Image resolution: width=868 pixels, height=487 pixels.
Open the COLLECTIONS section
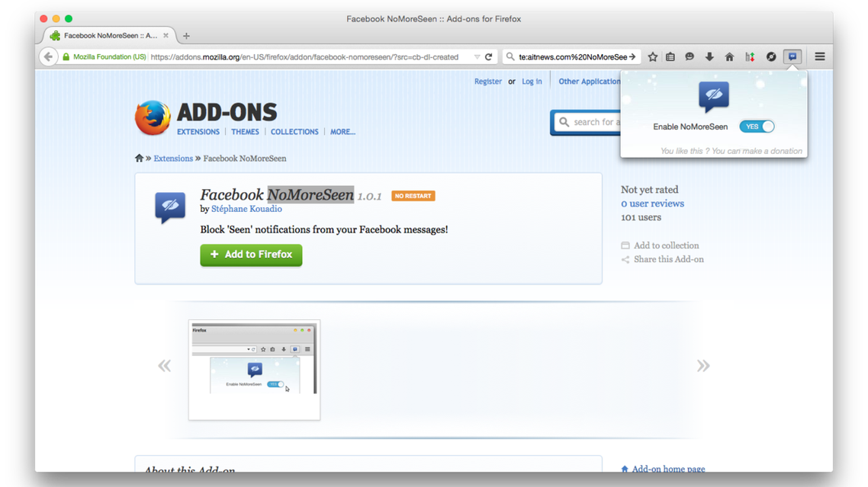point(294,132)
